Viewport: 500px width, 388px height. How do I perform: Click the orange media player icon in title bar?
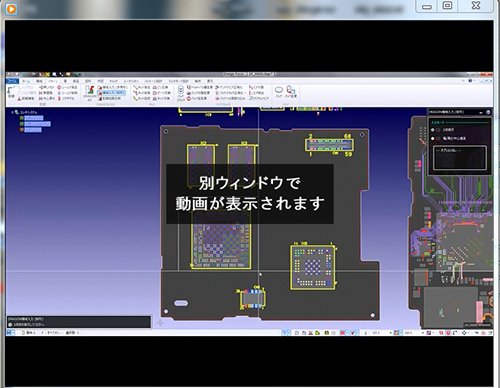coord(11,9)
